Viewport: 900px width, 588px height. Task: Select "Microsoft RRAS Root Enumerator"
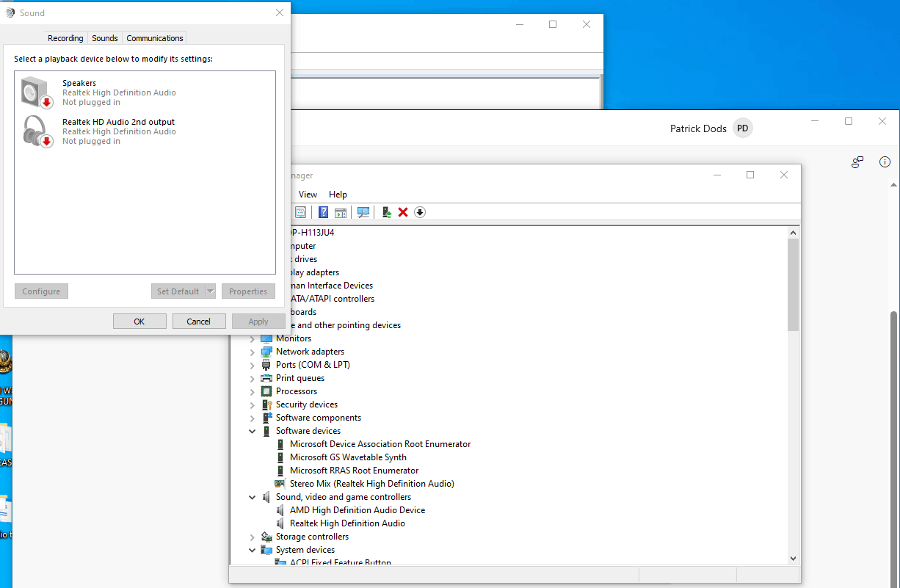coord(355,471)
